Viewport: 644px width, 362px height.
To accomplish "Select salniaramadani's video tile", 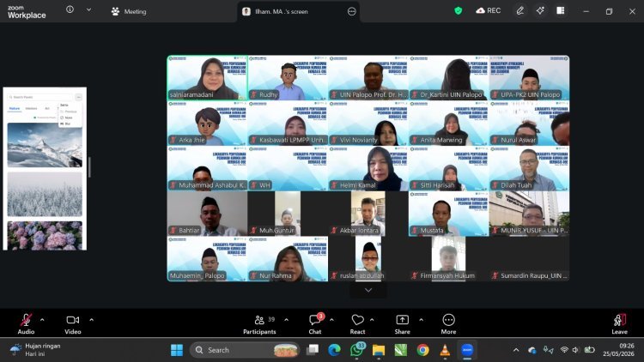I will pyautogui.click(x=208, y=78).
